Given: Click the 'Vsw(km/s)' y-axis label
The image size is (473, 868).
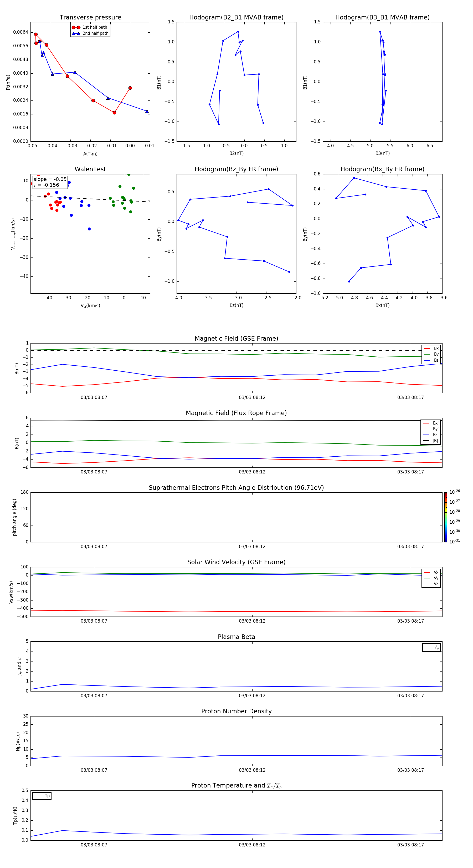Looking at the screenshot, I should [x=11, y=592].
